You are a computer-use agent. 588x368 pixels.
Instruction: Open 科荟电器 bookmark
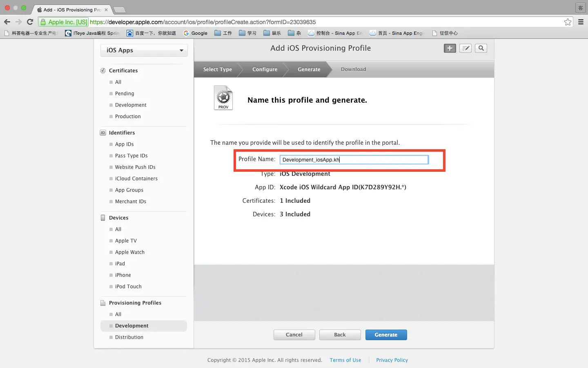[x=31, y=33]
